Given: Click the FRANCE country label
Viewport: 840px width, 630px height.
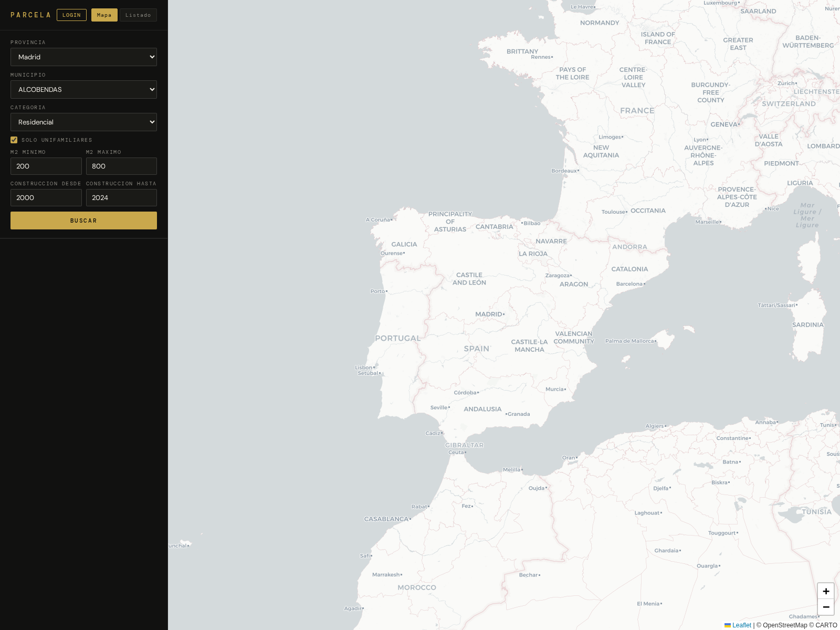Looking at the screenshot, I should [x=637, y=111].
